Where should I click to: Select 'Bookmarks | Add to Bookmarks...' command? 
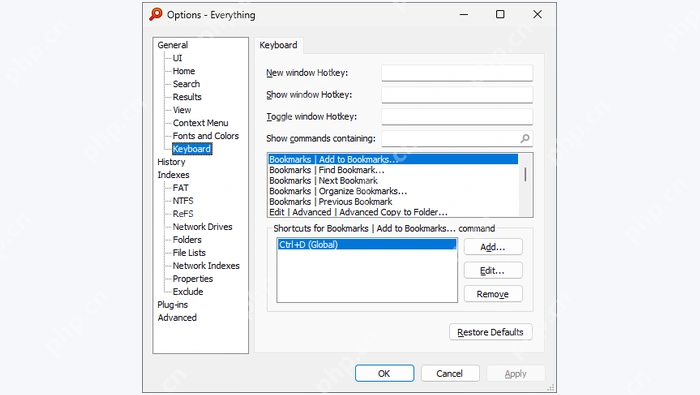click(x=393, y=159)
